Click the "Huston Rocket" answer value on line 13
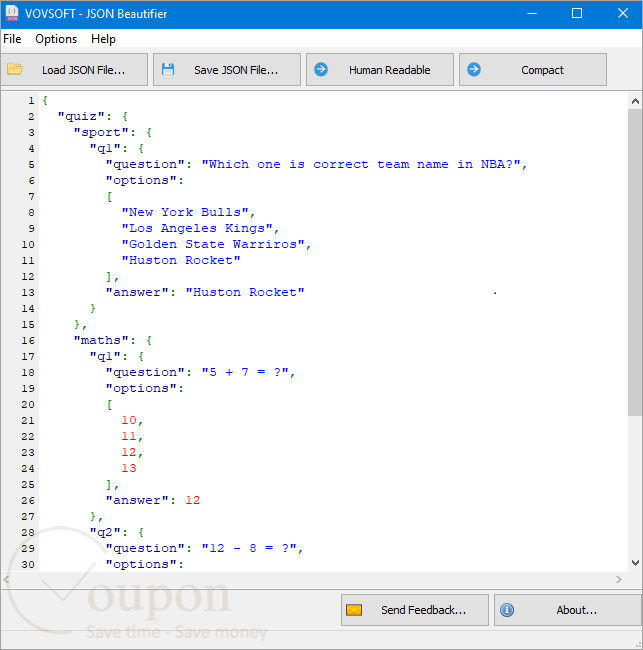The width and height of the screenshot is (643, 650). pos(245,293)
